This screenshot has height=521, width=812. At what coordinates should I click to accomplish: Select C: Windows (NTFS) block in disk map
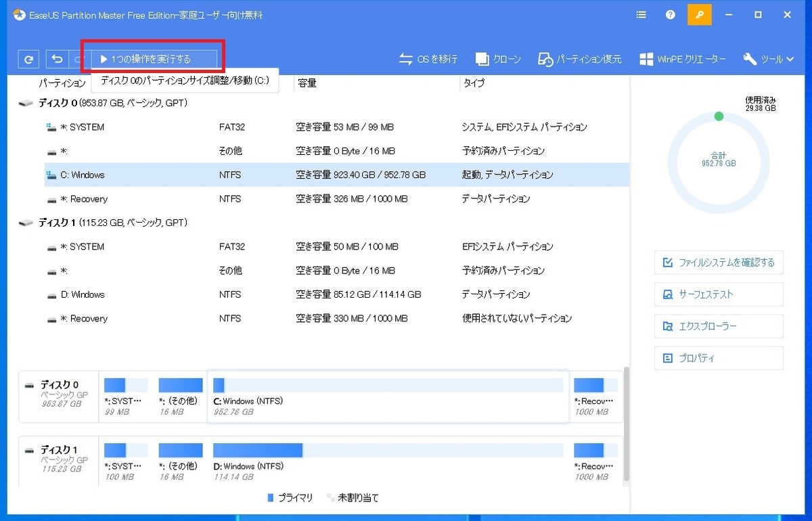(388, 397)
